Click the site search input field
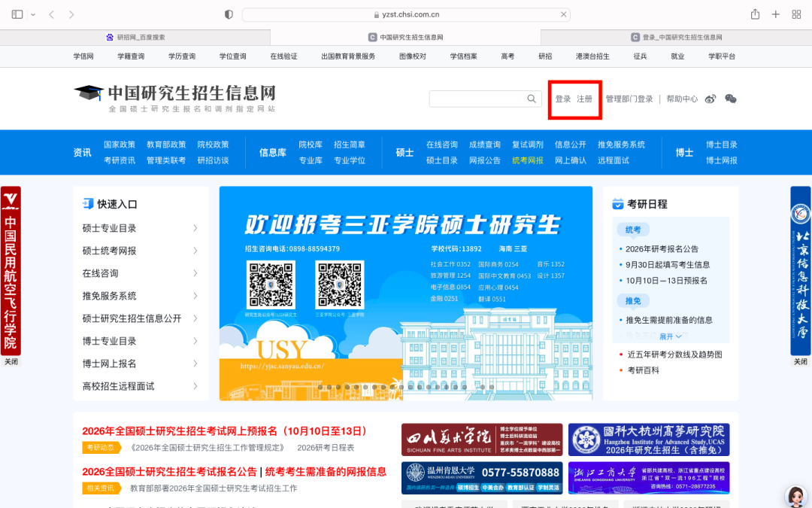 point(477,99)
